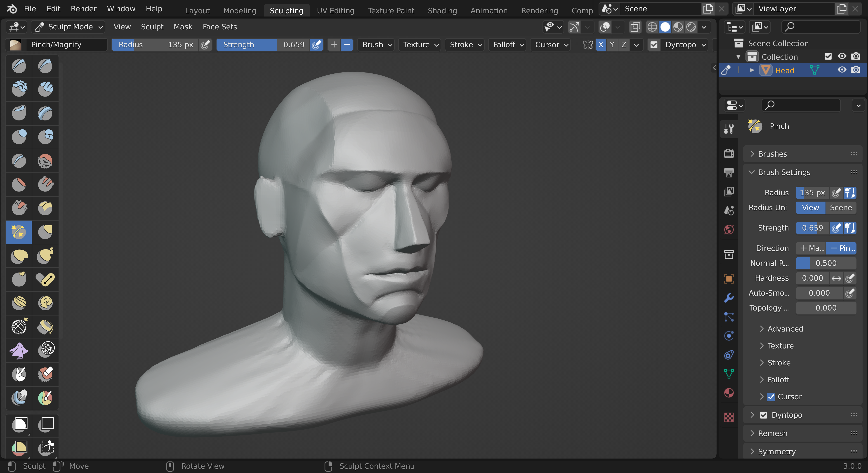Open the Material properties tab icon
The width and height of the screenshot is (868, 473).
(x=729, y=393)
